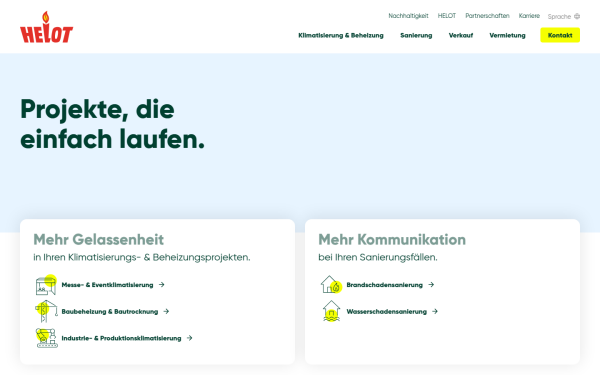Open the Sanierung menu
The height and width of the screenshot is (375, 600).
tap(416, 35)
